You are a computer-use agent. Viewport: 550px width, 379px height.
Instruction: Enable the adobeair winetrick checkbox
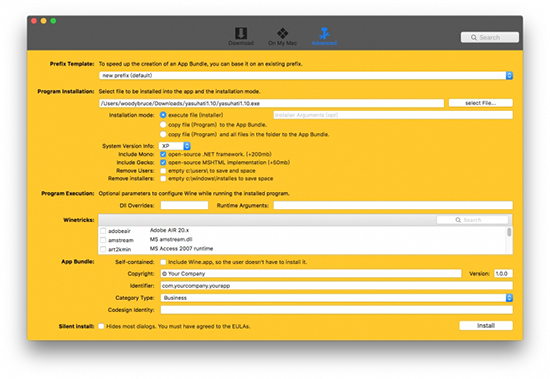click(103, 231)
